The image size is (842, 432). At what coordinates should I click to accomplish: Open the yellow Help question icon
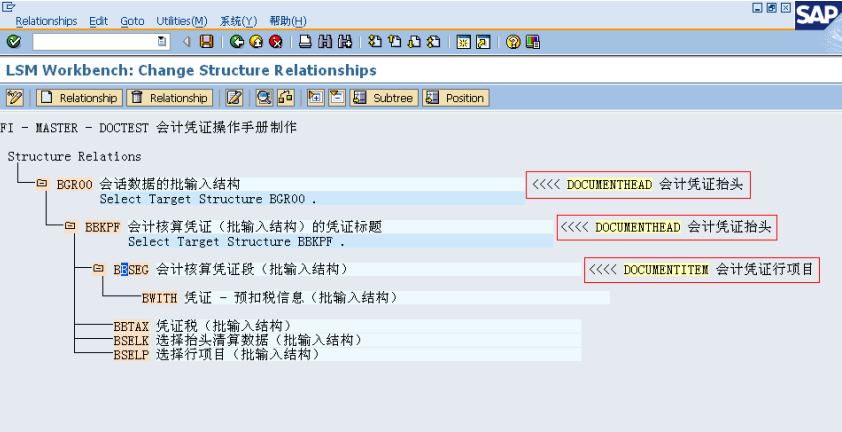point(513,42)
